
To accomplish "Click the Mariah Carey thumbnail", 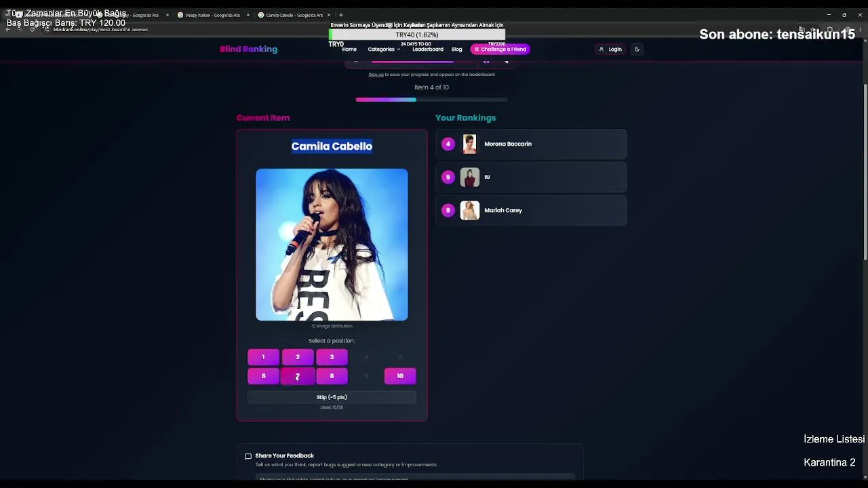I will pyautogui.click(x=469, y=210).
